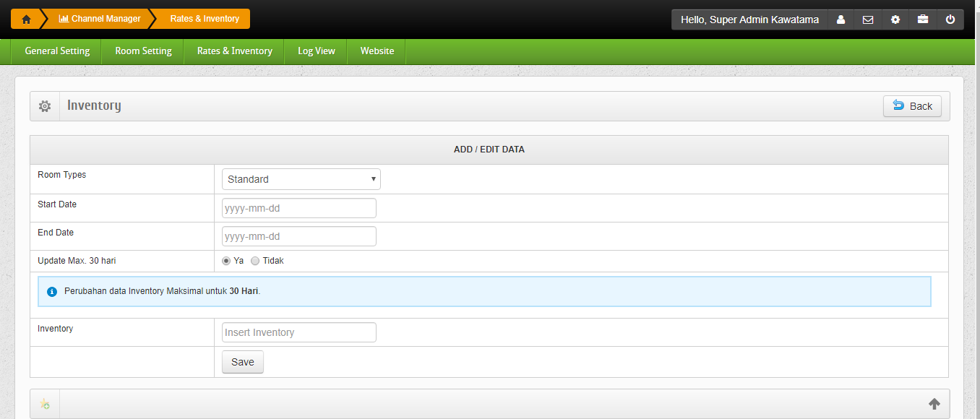Click the briefcase icon in top bar
This screenshot has height=419, width=980.
[x=923, y=20]
